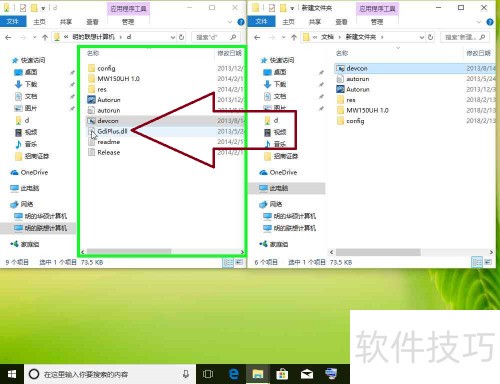Click back arrow in right window
This screenshot has height=384, width=500.
click(x=257, y=37)
